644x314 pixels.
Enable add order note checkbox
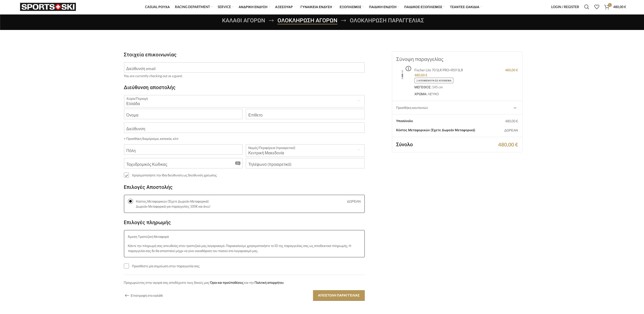(126, 266)
